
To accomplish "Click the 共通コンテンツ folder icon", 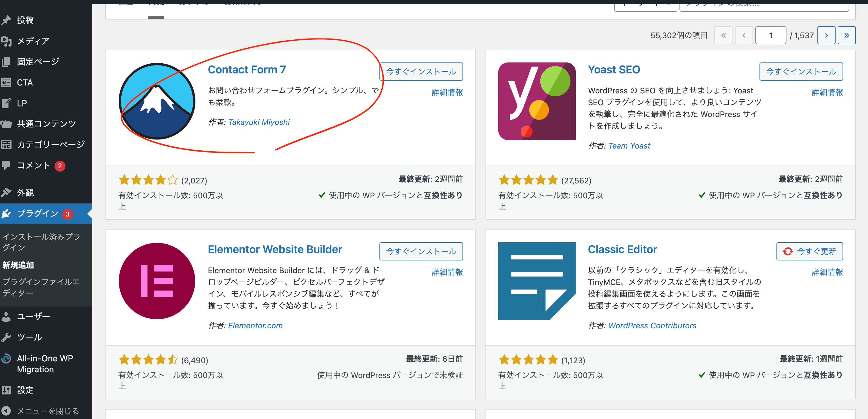I will click(6, 124).
